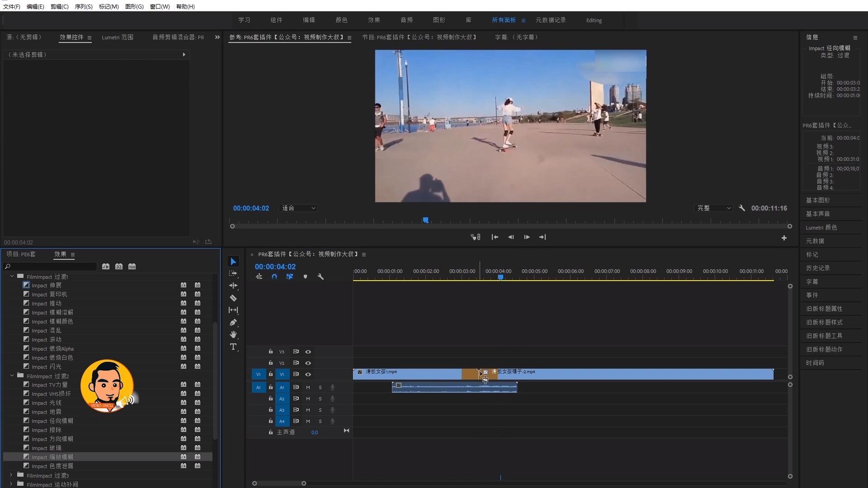Click the gang to program monitor icon
The height and width of the screenshot is (488, 868).
coord(476,237)
